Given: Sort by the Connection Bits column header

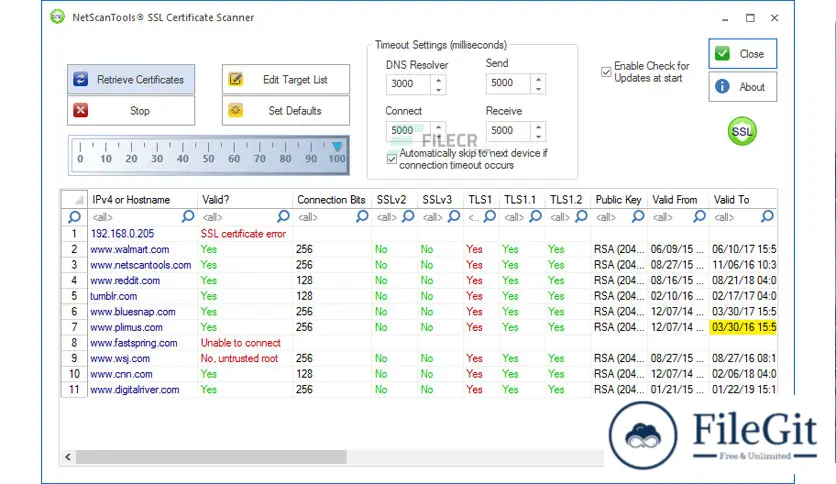Looking at the screenshot, I should pos(332,199).
